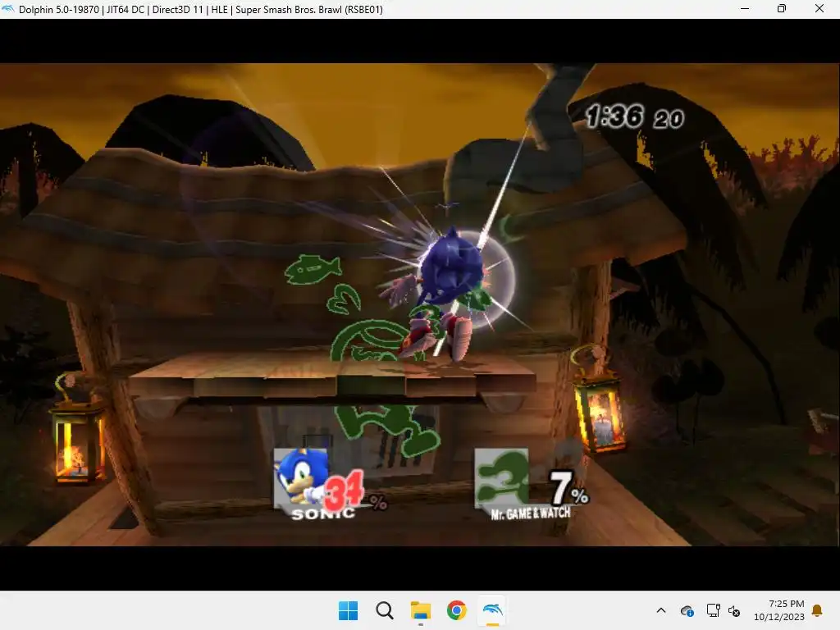The width and height of the screenshot is (840, 630).
Task: Open the OneDrive cloud tray icon
Action: [687, 610]
